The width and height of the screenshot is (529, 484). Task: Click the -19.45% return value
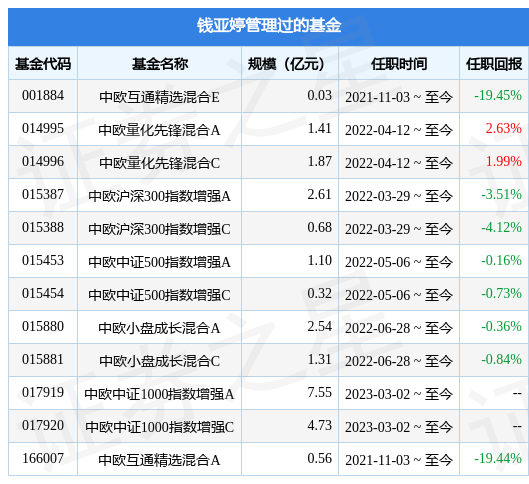click(x=498, y=95)
